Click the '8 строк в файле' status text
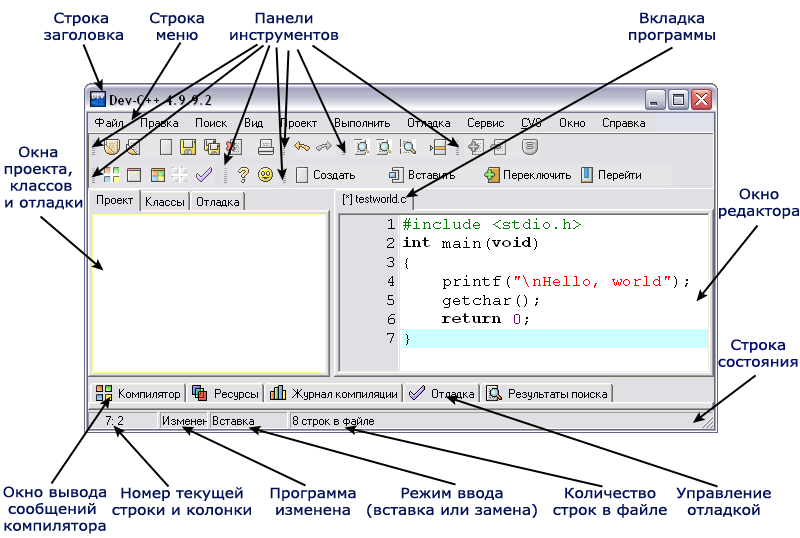 point(333,421)
